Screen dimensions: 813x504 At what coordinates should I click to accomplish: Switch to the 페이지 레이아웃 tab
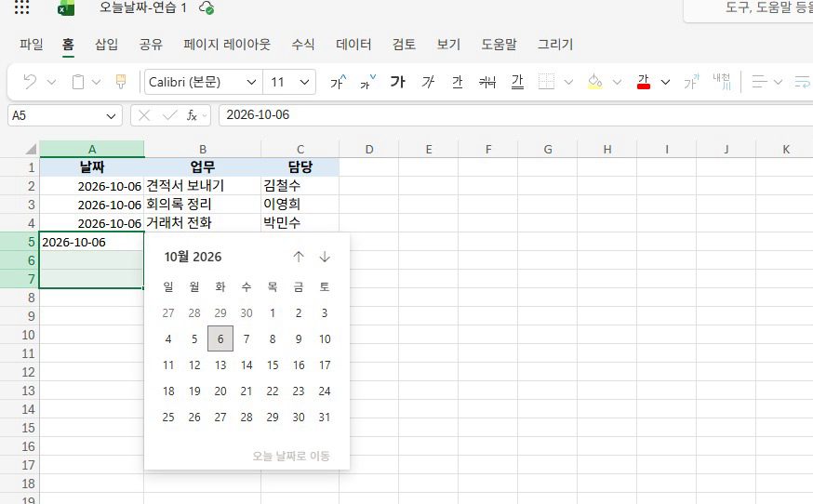(x=227, y=44)
